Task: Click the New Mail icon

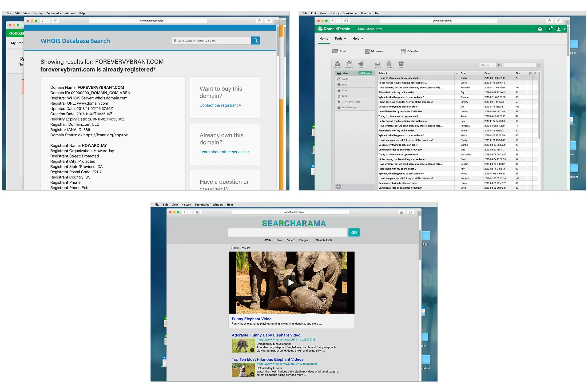Action: click(337, 64)
